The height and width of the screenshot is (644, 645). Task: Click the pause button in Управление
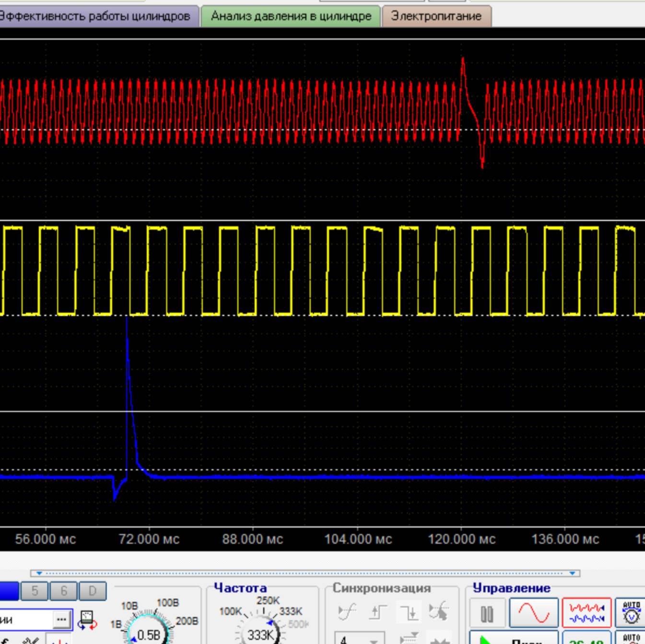pyautogui.click(x=487, y=613)
